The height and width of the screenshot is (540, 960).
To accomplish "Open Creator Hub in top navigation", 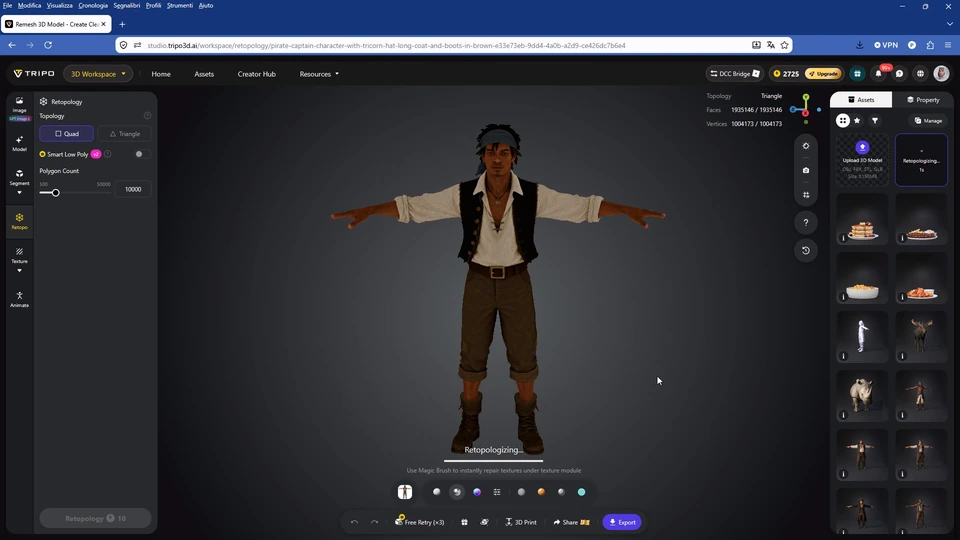I will pos(257,74).
